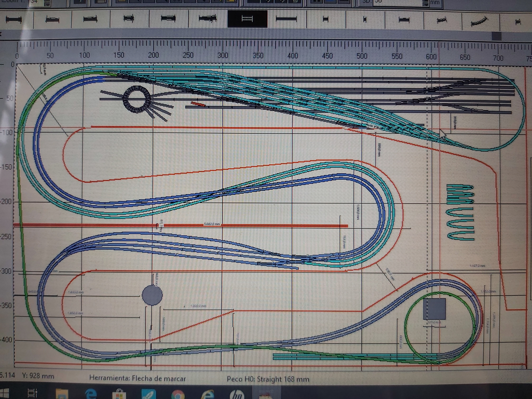Select the highlighted Straight 168 mm track piece

pyautogui.click(x=247, y=18)
